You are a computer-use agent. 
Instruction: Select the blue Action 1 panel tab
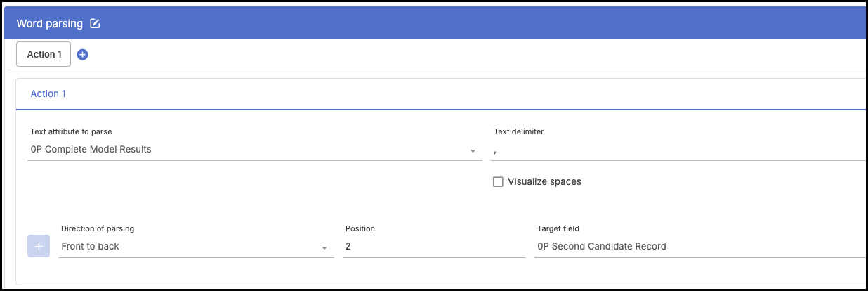48,93
